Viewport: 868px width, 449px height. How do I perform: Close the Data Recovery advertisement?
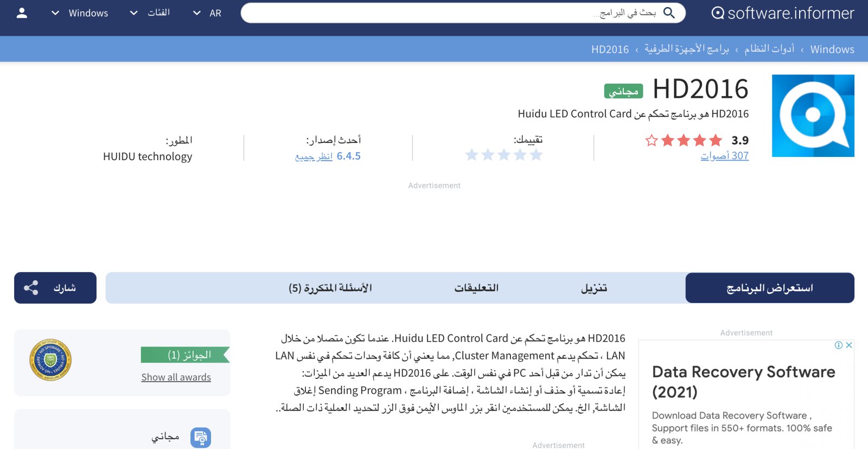point(849,345)
